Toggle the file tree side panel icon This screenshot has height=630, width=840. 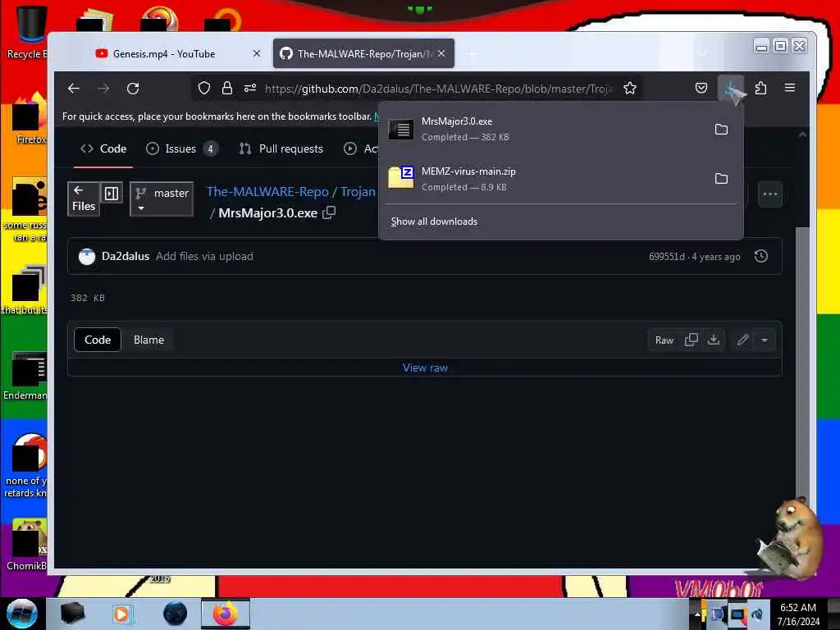(x=112, y=194)
